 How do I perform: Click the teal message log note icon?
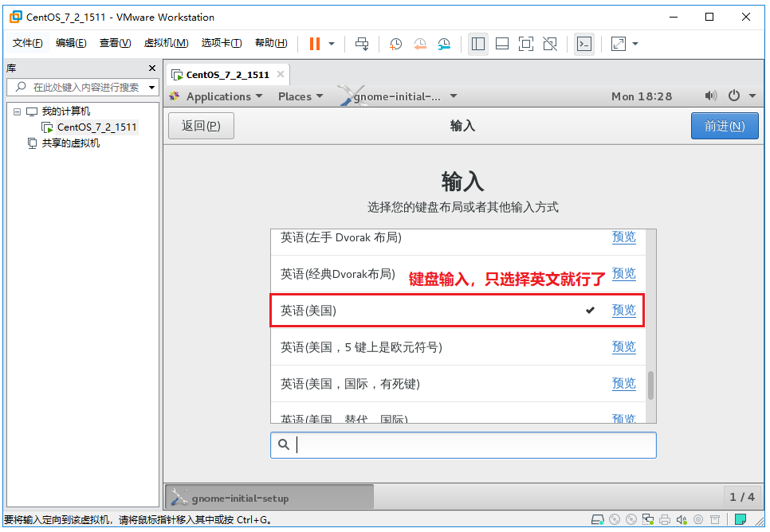741,519
